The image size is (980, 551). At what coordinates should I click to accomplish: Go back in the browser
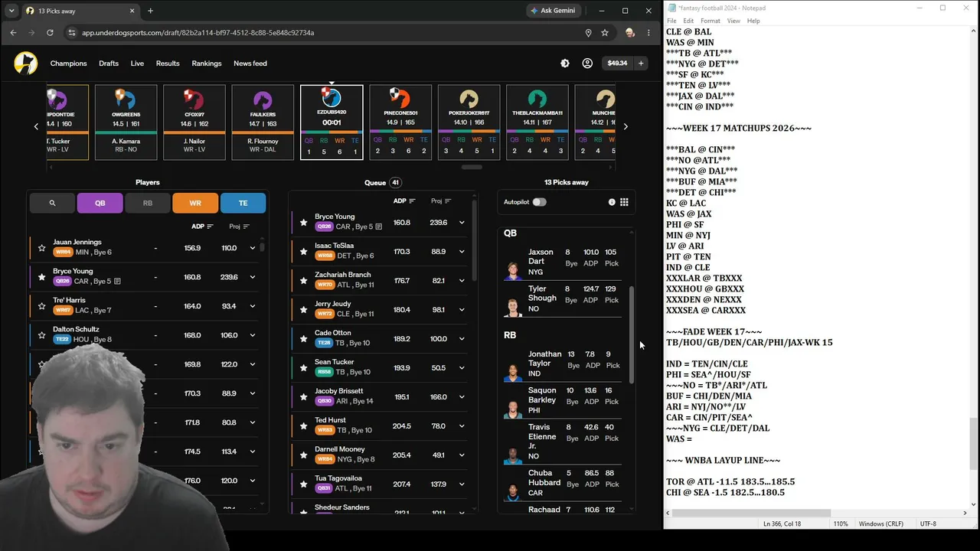(x=13, y=33)
